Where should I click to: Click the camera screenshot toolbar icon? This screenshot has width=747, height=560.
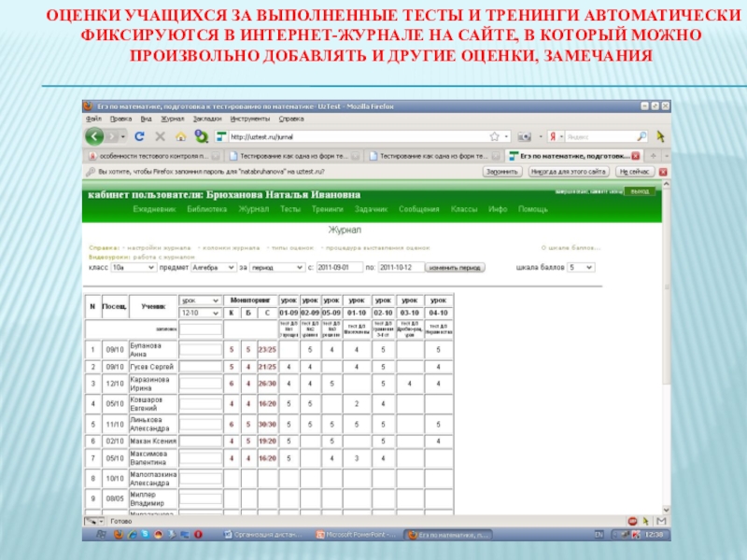[524, 136]
